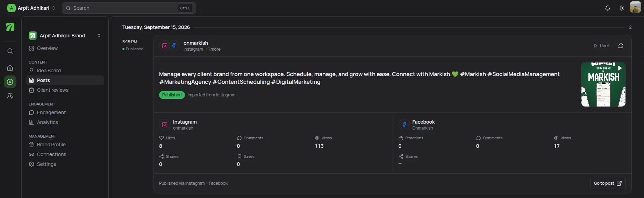Image resolution: width=644 pixels, height=198 pixels.
Task: Go to Engagement section
Action: click(65, 112)
